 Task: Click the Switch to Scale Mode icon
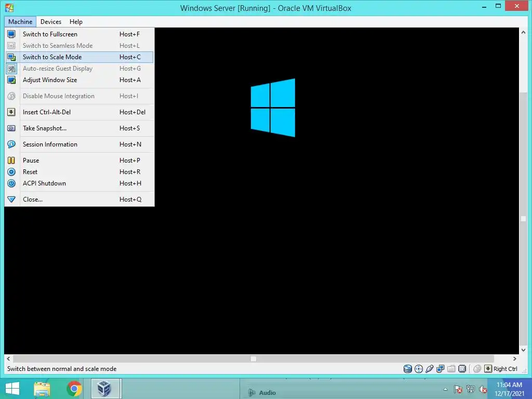coord(11,57)
